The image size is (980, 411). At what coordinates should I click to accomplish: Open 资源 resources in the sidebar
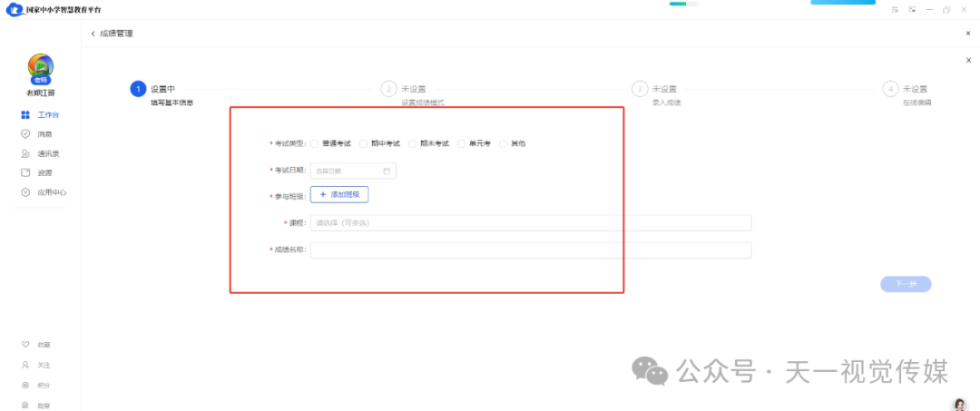[36, 173]
